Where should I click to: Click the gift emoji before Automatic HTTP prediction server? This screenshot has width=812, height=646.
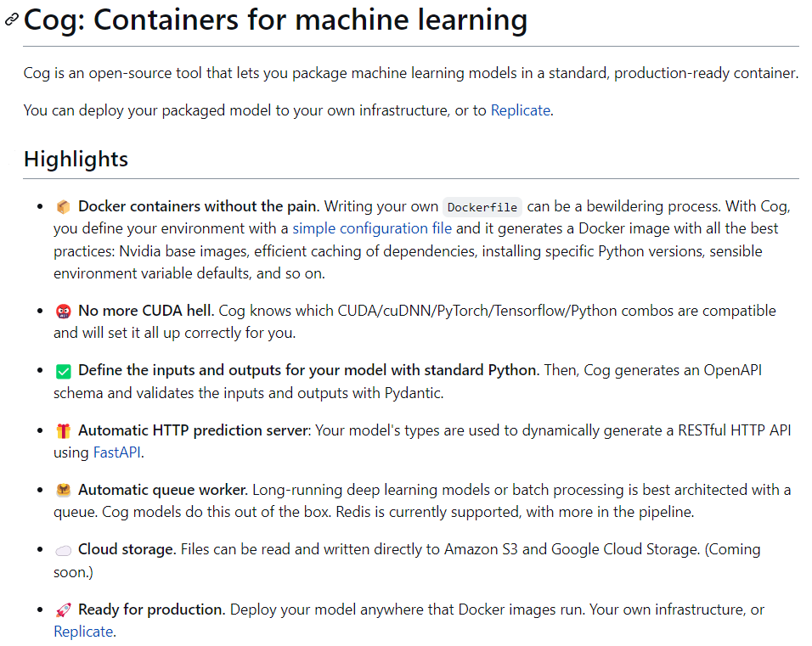[x=63, y=431]
